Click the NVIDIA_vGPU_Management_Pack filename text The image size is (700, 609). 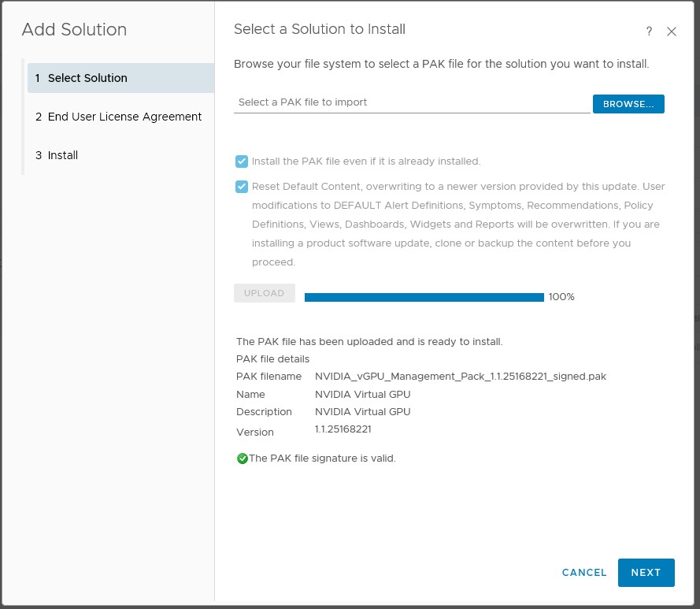pos(461,377)
